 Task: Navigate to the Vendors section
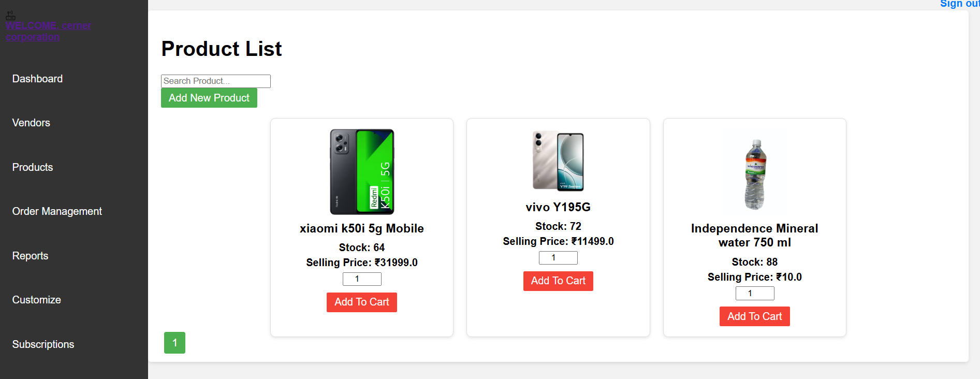pyautogui.click(x=31, y=123)
